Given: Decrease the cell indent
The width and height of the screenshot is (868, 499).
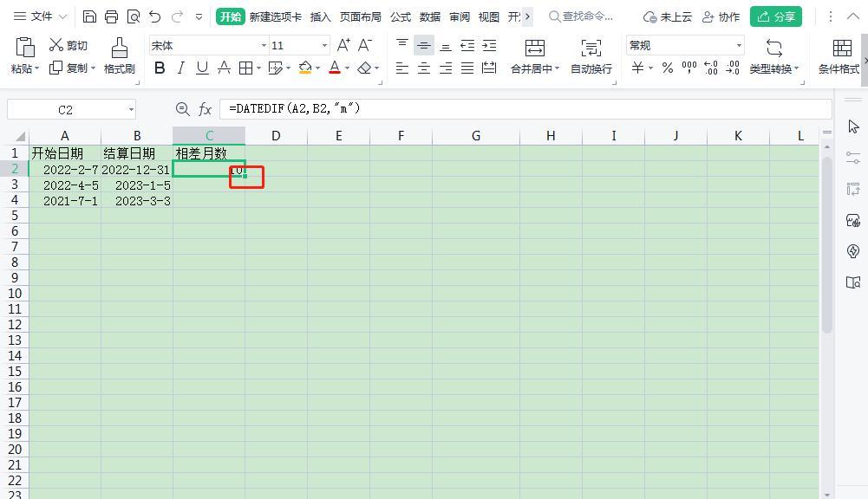Looking at the screenshot, I should pyautogui.click(x=467, y=45).
